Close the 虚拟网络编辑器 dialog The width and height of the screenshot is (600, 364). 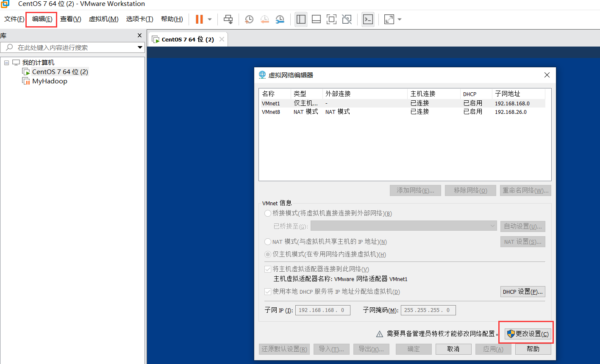(547, 75)
